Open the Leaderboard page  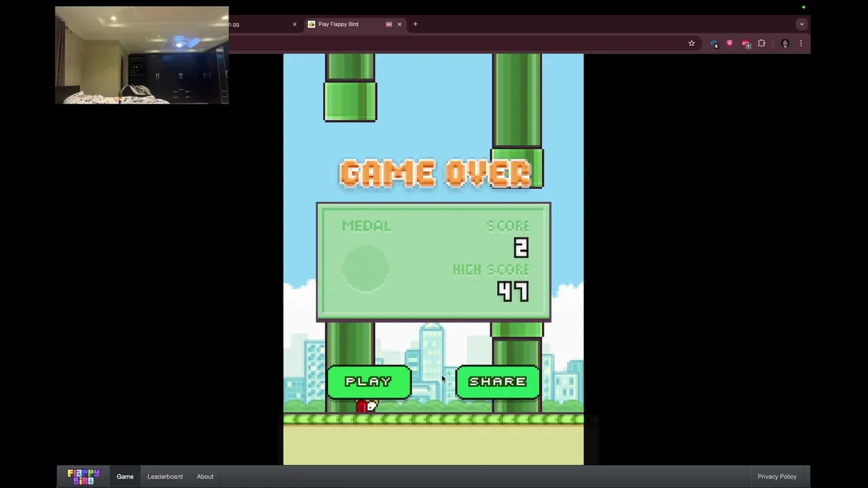click(x=165, y=476)
